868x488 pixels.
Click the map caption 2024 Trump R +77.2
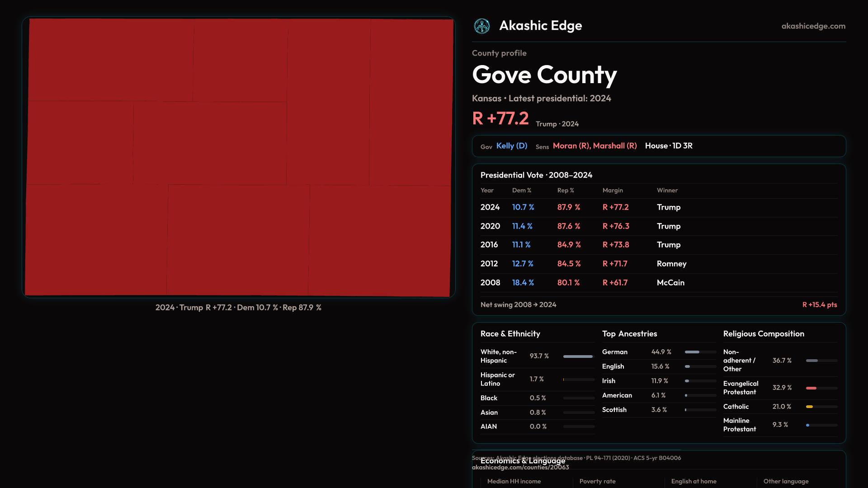[238, 308]
